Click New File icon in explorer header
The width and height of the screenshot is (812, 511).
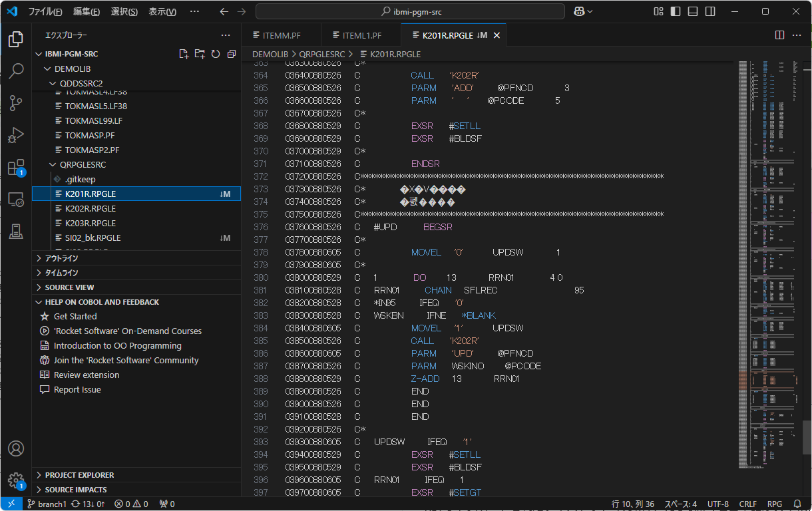coord(184,54)
